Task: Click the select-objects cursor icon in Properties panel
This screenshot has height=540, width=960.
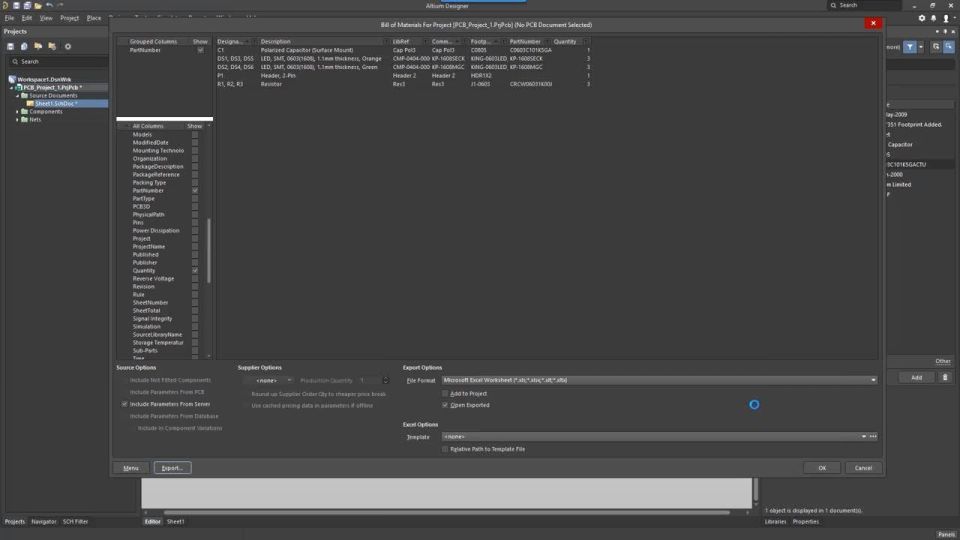Action: point(936,47)
